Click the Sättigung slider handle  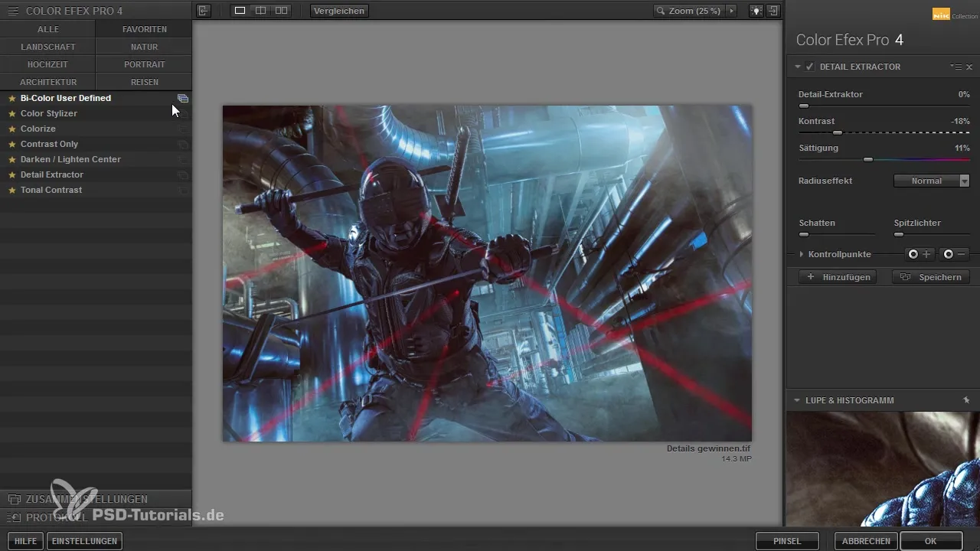pos(867,159)
